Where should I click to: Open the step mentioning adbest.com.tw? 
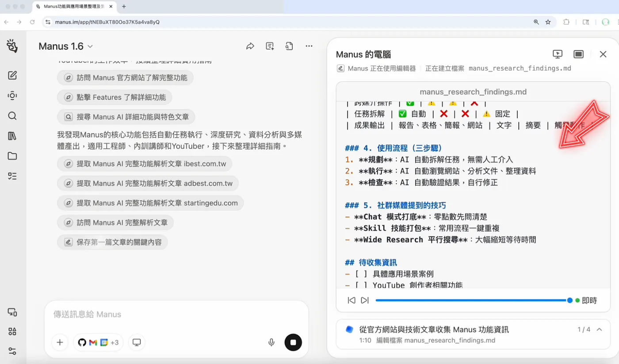tap(148, 183)
